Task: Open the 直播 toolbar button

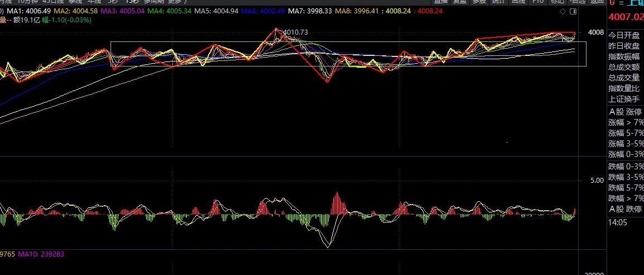Action: (441, 2)
